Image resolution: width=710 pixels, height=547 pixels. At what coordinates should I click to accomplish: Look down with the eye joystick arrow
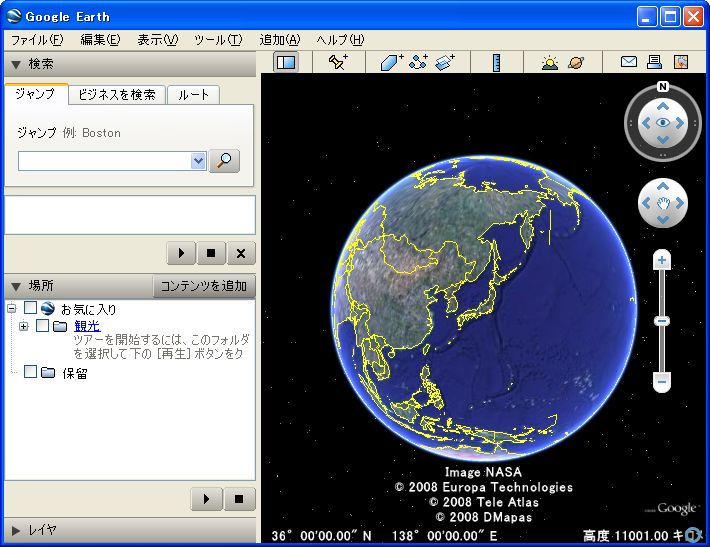663,140
